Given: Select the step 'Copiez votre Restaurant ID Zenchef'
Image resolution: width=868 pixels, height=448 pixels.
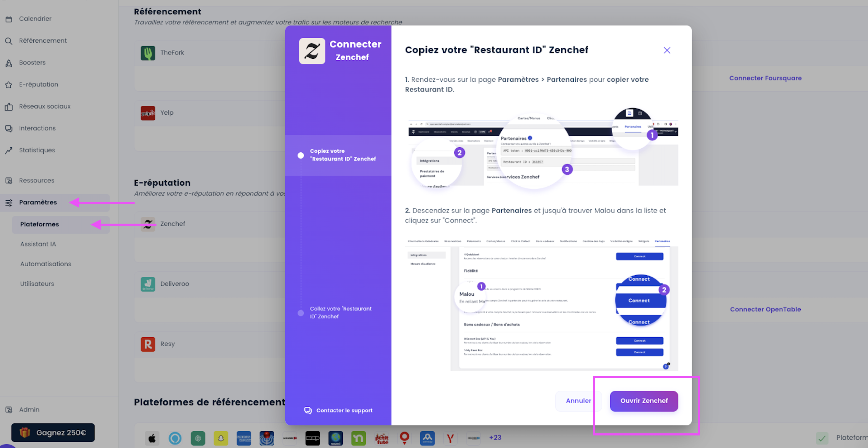Looking at the screenshot, I should [x=338, y=155].
